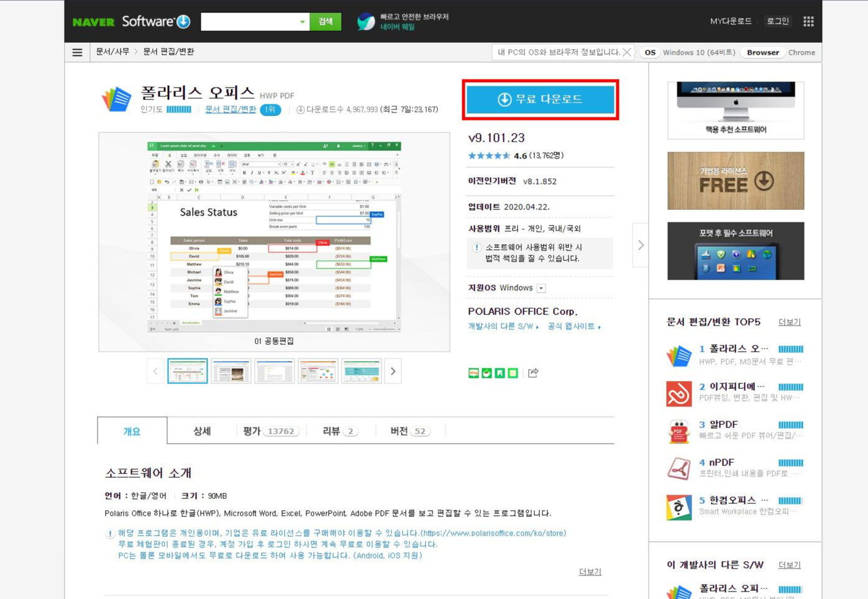The width and height of the screenshot is (868, 599).
Task: Click the 검색 search button
Action: click(x=326, y=22)
